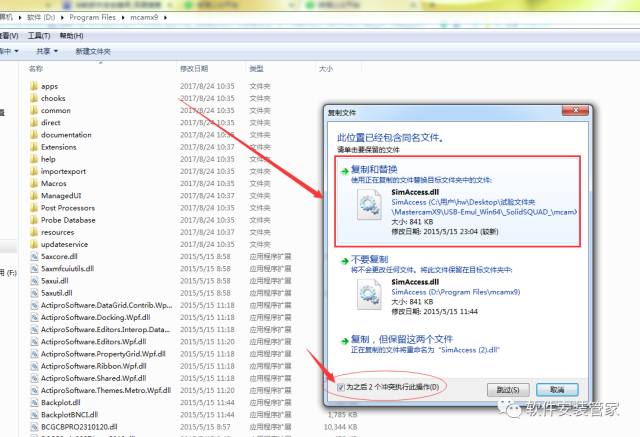Open the chooks folder icon

click(34, 98)
